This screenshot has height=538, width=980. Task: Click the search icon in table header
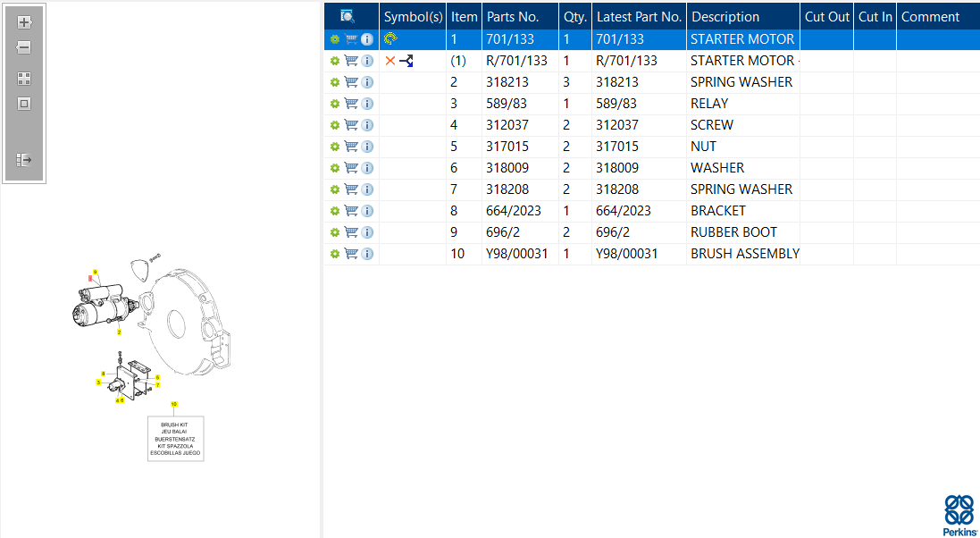point(348,16)
